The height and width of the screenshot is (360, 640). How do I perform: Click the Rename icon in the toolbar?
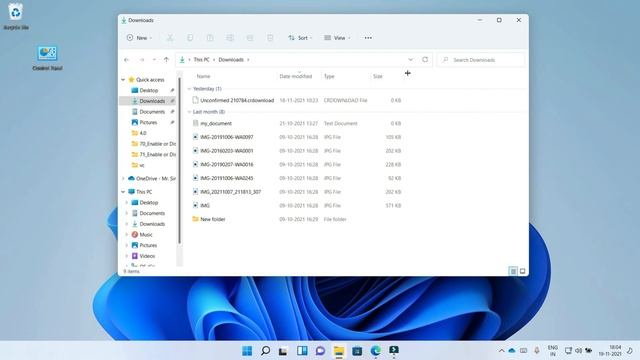(x=230, y=38)
